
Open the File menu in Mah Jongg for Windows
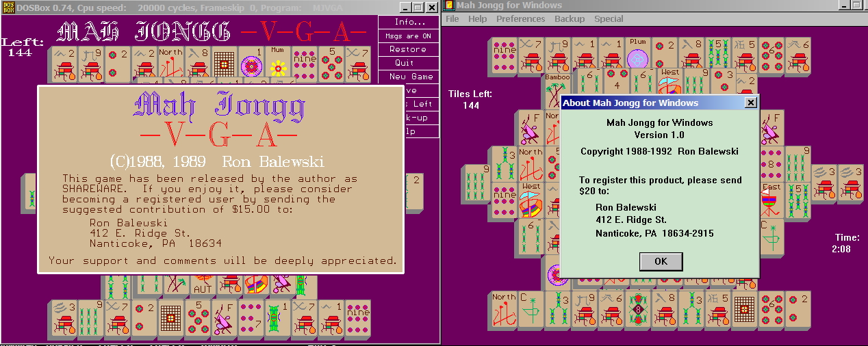(452, 19)
